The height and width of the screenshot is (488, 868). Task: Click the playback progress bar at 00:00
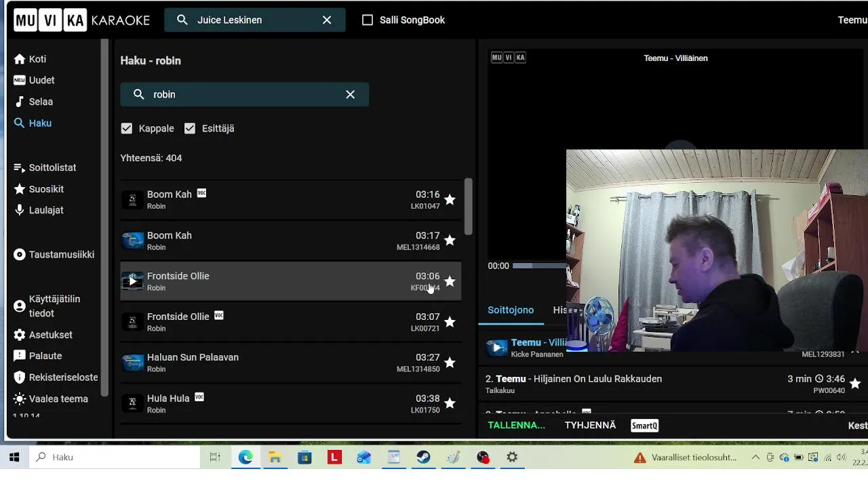coord(539,266)
